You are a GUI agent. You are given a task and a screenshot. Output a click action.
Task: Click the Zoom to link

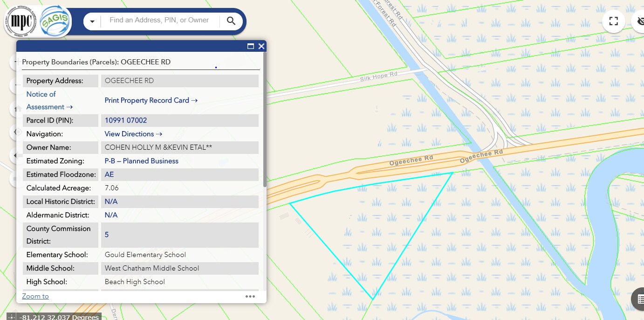click(35, 296)
